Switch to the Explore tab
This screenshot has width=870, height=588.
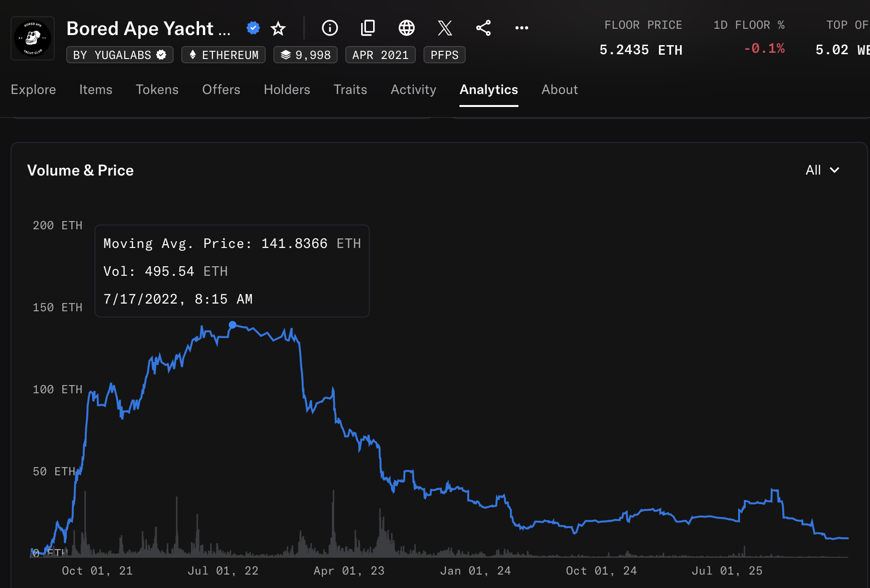tap(33, 90)
